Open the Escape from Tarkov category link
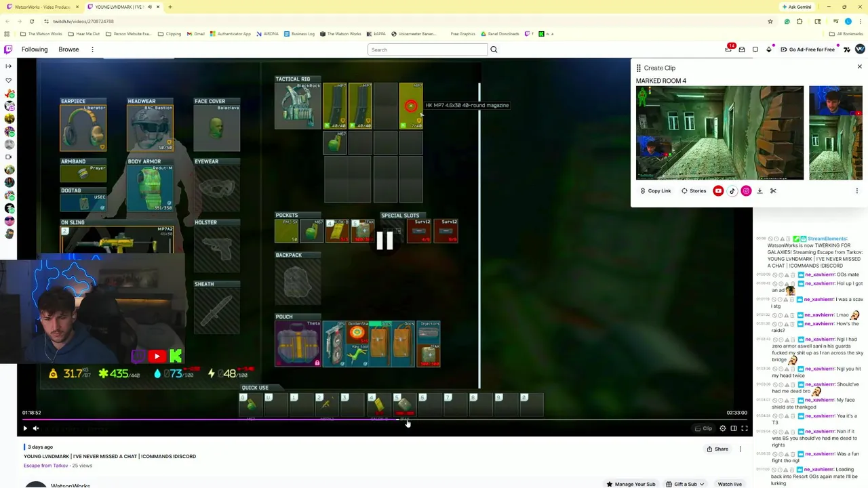 pos(46,466)
